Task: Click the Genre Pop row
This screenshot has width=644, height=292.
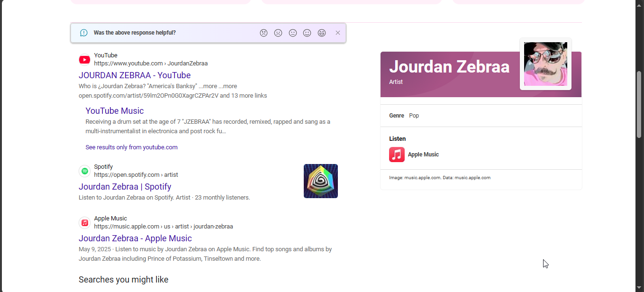Action: pyautogui.click(x=481, y=116)
